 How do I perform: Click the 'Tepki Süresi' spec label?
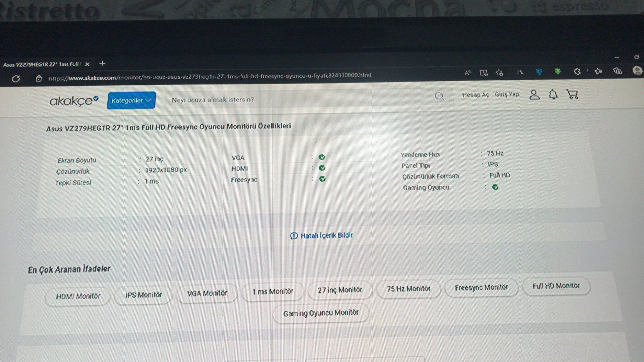pos(73,183)
